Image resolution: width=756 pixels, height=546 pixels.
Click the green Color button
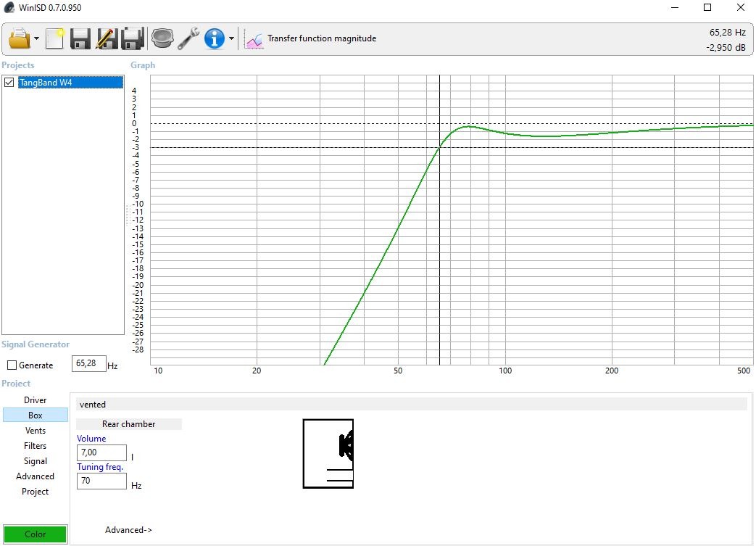(x=36, y=534)
